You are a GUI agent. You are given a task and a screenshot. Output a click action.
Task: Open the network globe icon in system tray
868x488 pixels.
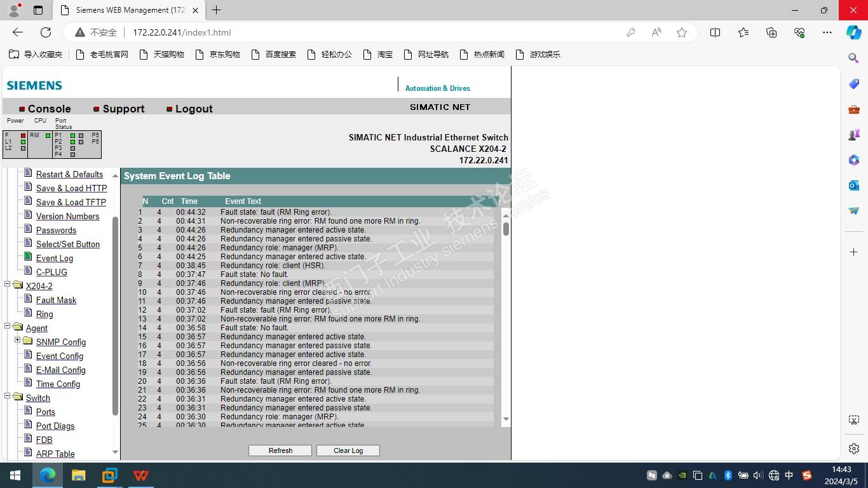pyautogui.click(x=773, y=475)
